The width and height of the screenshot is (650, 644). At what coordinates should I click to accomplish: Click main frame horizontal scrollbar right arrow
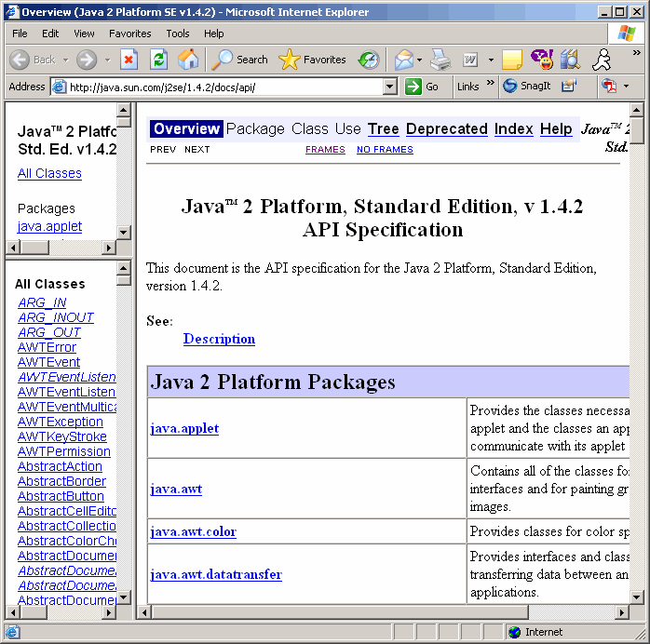(622, 612)
